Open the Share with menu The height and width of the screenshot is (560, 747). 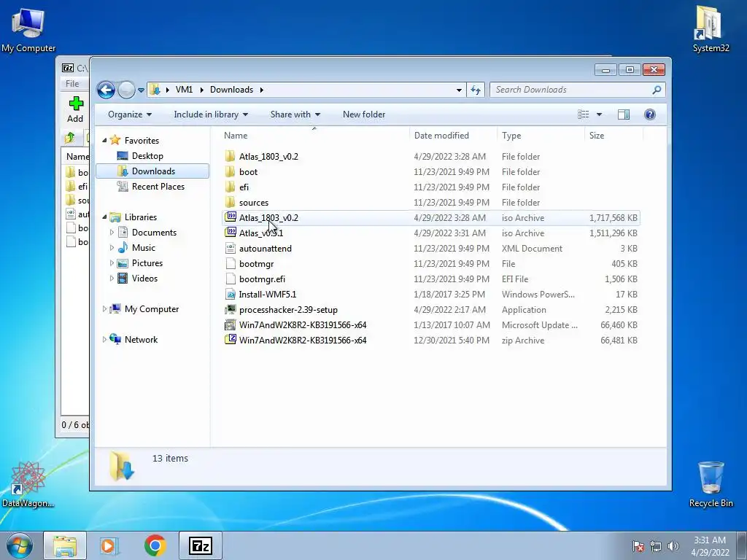tap(295, 114)
